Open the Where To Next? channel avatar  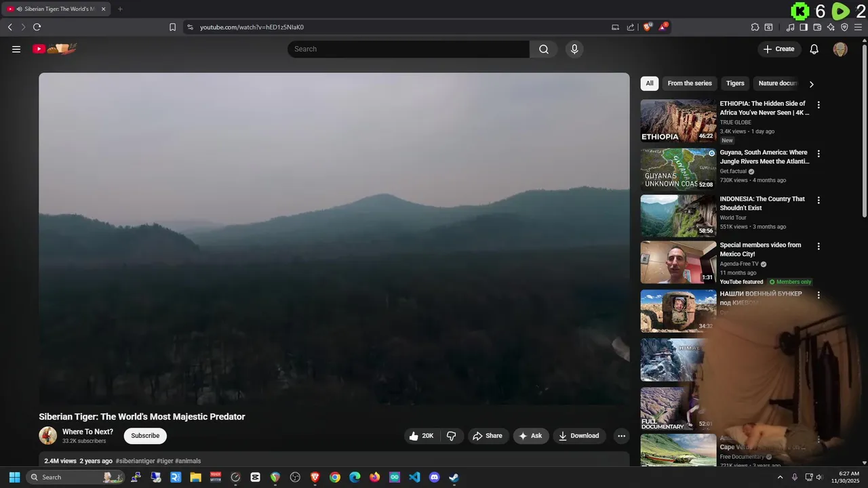click(x=48, y=436)
